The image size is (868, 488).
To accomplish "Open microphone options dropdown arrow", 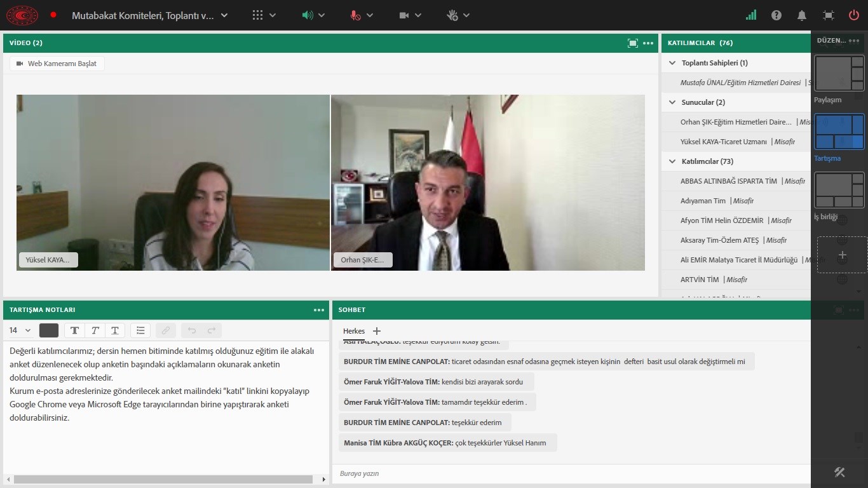I will point(370,15).
